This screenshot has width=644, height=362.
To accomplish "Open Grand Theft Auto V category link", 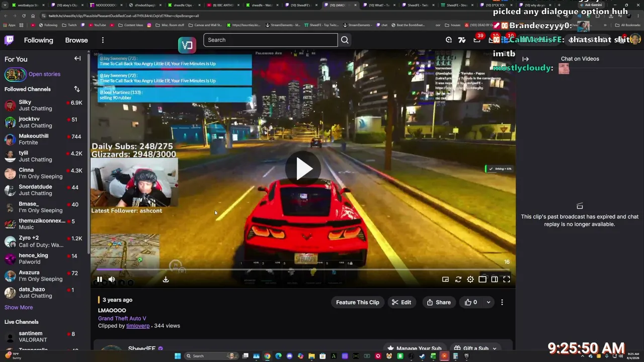I will coord(122,318).
